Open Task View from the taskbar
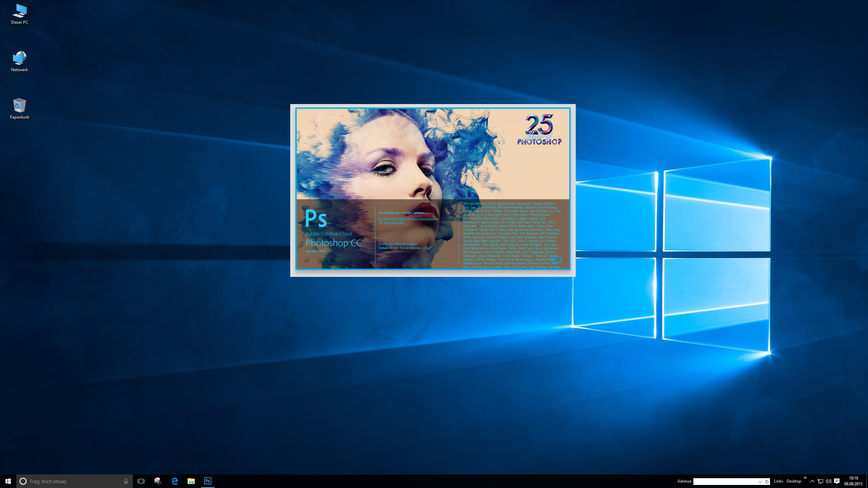This screenshot has width=868, height=488. pyautogui.click(x=141, y=481)
